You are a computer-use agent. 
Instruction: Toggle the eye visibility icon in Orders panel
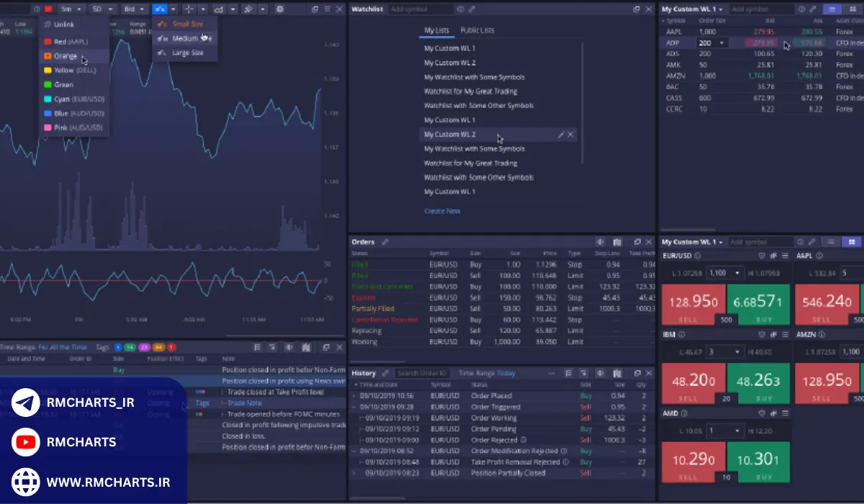coord(600,242)
